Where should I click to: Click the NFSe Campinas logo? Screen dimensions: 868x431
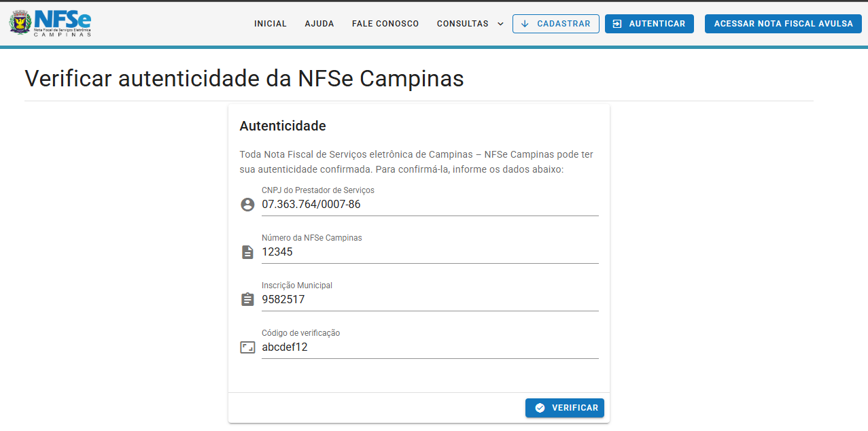point(50,23)
